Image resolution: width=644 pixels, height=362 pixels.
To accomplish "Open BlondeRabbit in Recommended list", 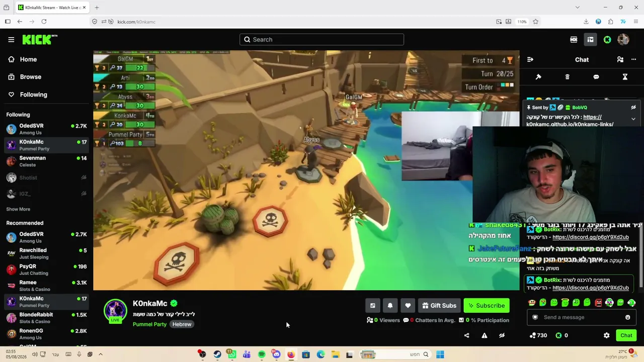I will click(x=46, y=318).
